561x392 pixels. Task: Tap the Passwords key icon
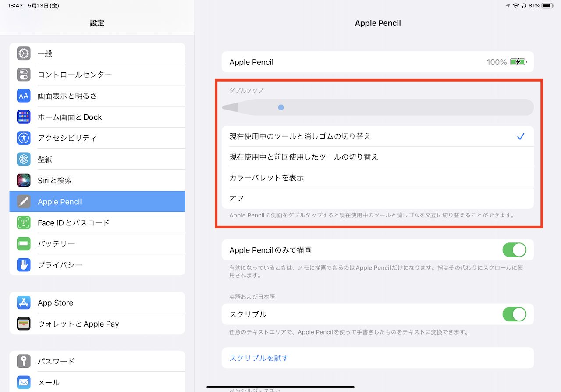pyautogui.click(x=24, y=361)
